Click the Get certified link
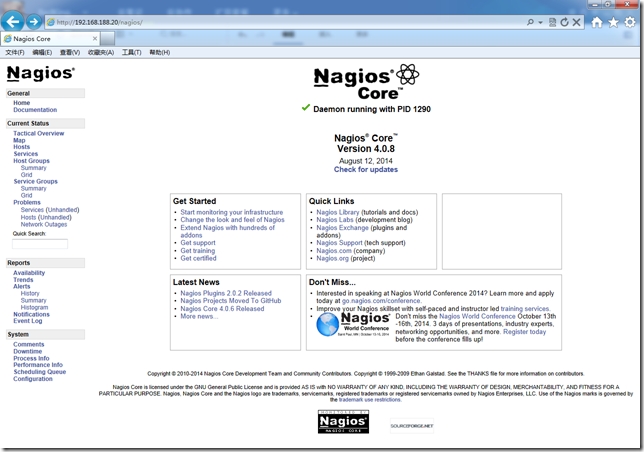Viewport: 644px width, 452px height. coord(198,258)
